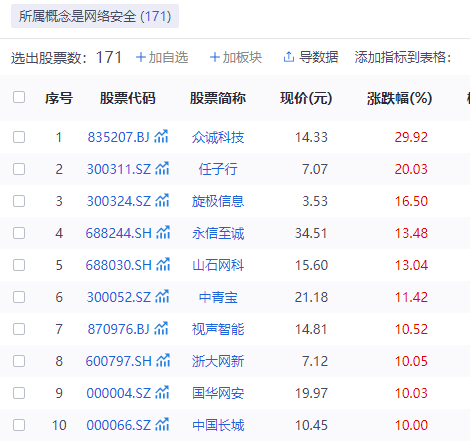Viewport: 470px width, 444px height.
Task: Open the 旋极信息 stock name link
Action: tap(218, 201)
